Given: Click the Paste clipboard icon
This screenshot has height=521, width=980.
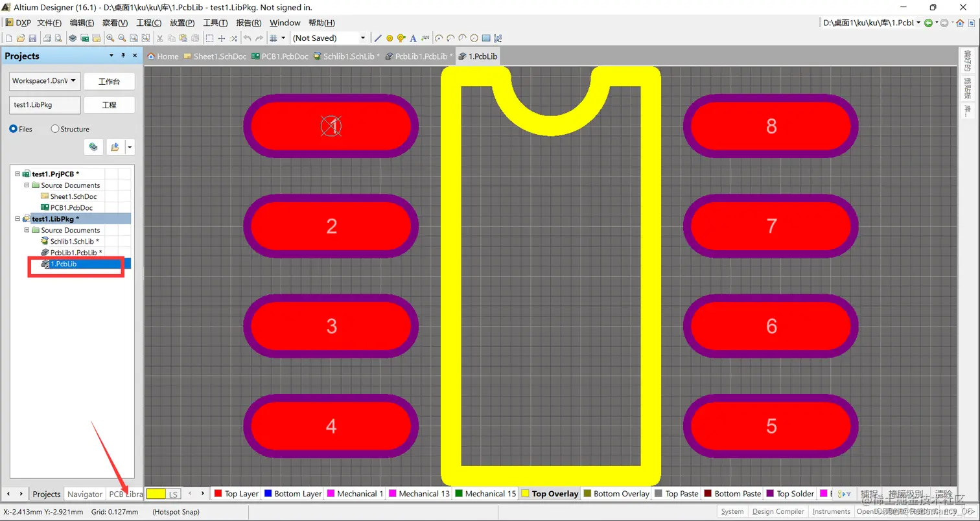Looking at the screenshot, I should (x=183, y=38).
